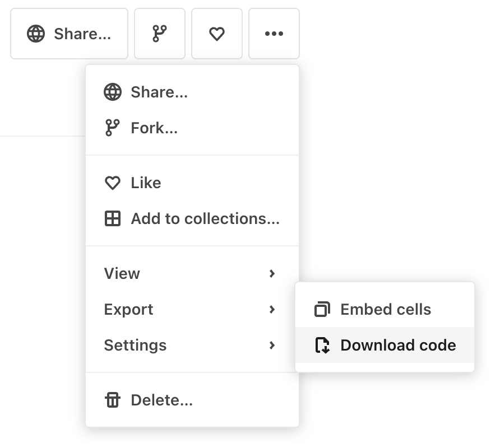Open the ellipsis (...) menu button
The height and width of the screenshot is (448, 500).
point(274,34)
